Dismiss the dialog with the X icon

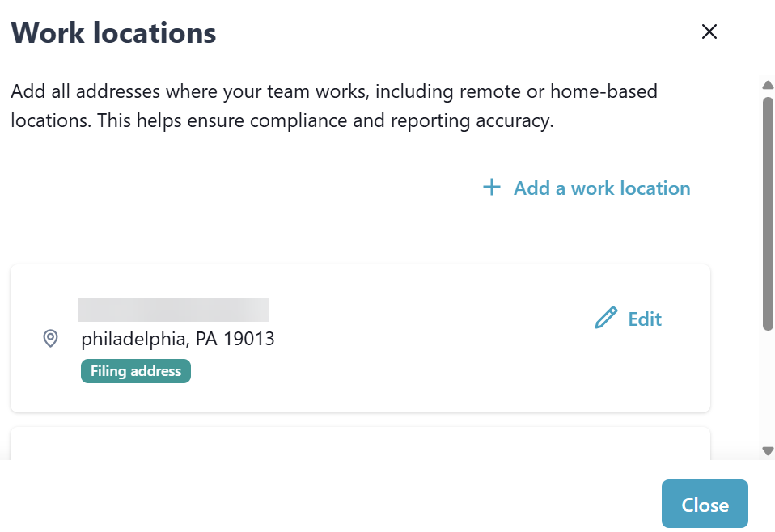click(709, 32)
